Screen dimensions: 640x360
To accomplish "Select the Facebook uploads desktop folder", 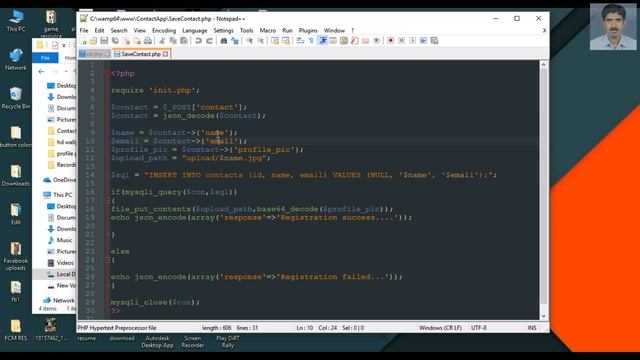I will pos(16,256).
